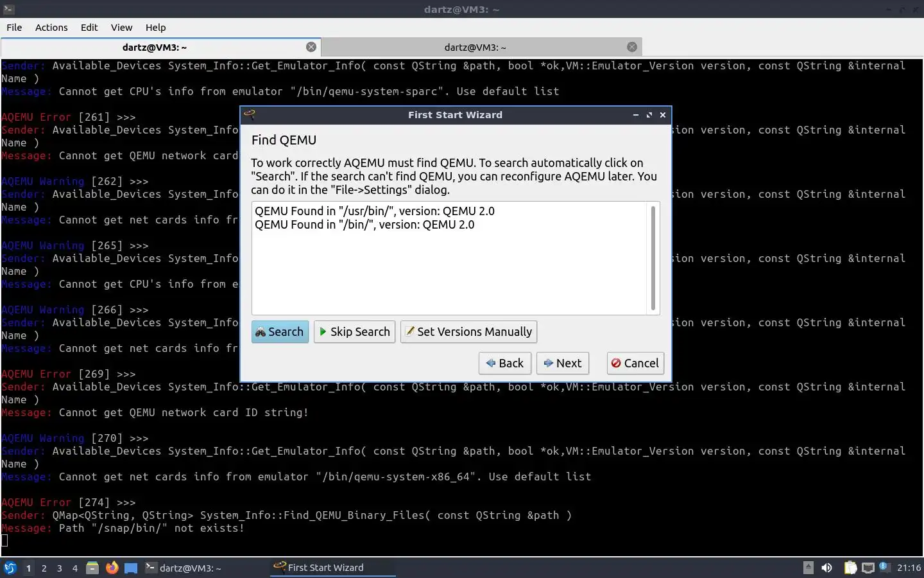Click update notifier tray icon
This screenshot has height=578, width=924.
coord(884,566)
